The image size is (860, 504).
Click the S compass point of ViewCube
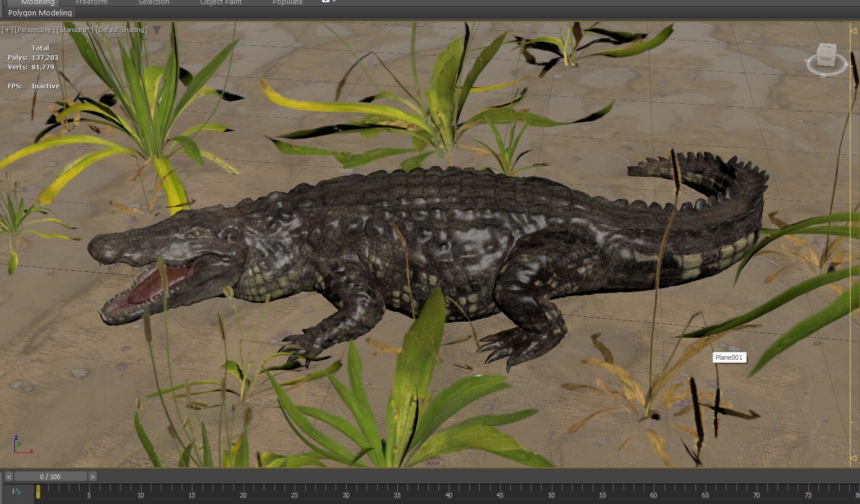(x=823, y=75)
